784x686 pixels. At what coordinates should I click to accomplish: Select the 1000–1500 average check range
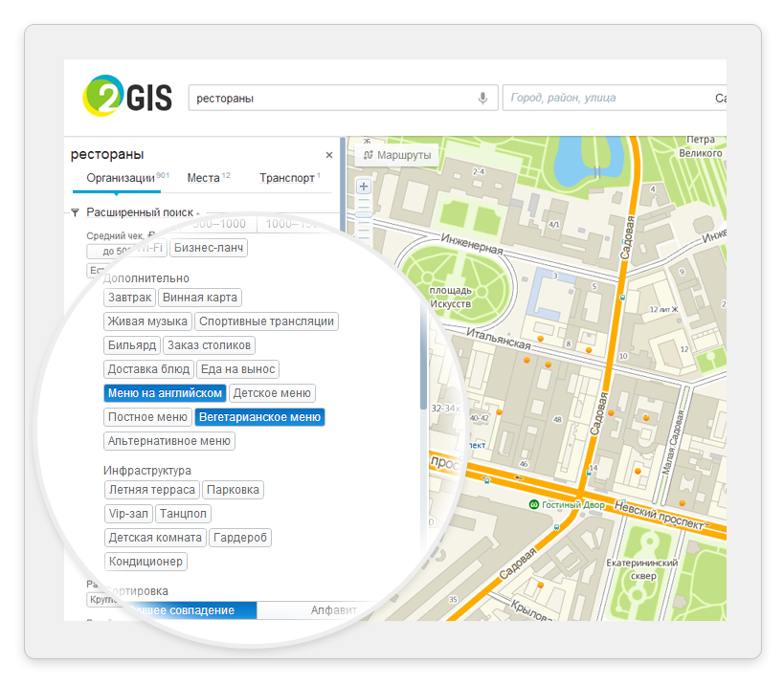pyautogui.click(x=292, y=224)
